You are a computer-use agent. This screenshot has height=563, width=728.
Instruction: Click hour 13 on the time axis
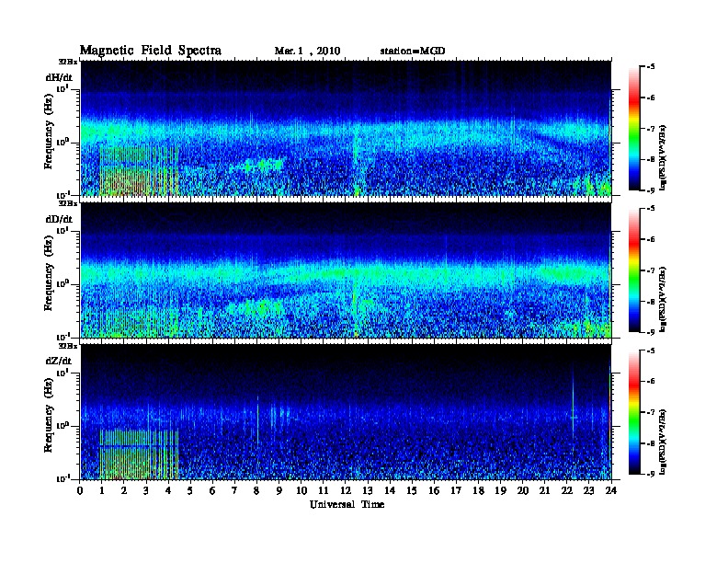[368, 490]
